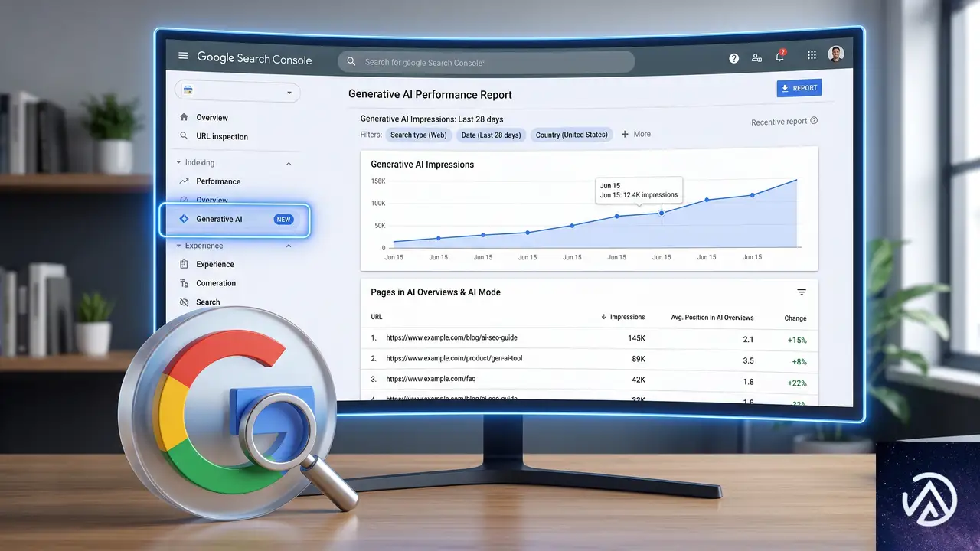Click the user profile avatar
The image size is (980, 551).
[836, 54]
